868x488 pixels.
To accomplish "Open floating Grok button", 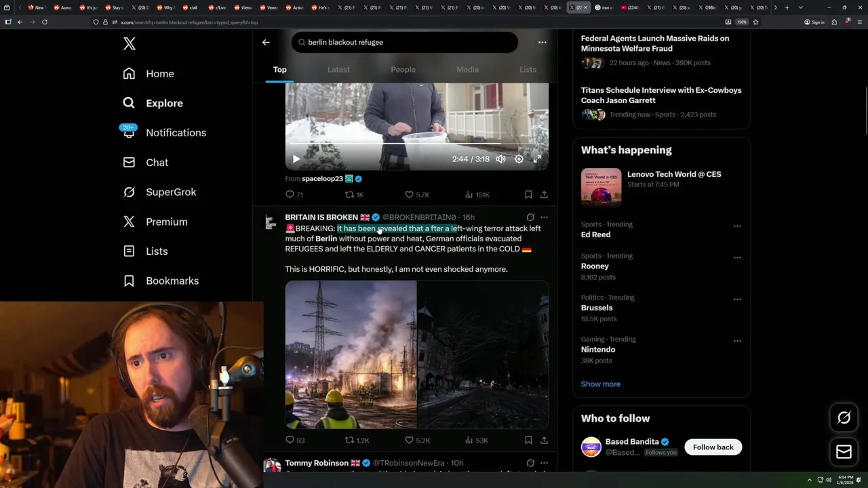I will click(x=844, y=418).
